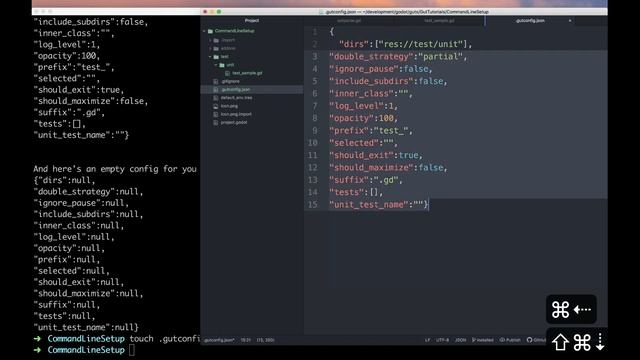Click the project.godot file icon
Screen dimensions: 640x360
coord(216,122)
